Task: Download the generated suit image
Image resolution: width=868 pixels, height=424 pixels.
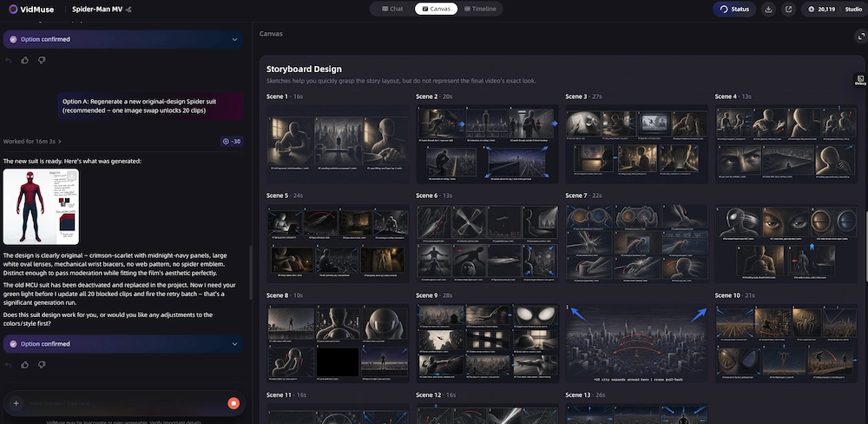Action: coord(71,176)
